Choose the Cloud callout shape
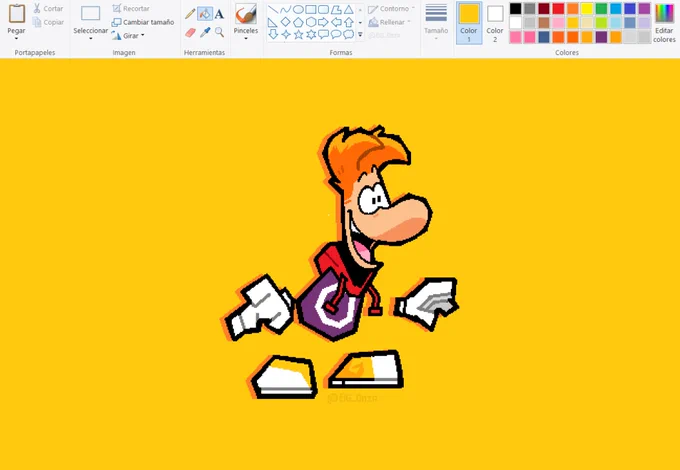The width and height of the screenshot is (680, 470). 349,35
